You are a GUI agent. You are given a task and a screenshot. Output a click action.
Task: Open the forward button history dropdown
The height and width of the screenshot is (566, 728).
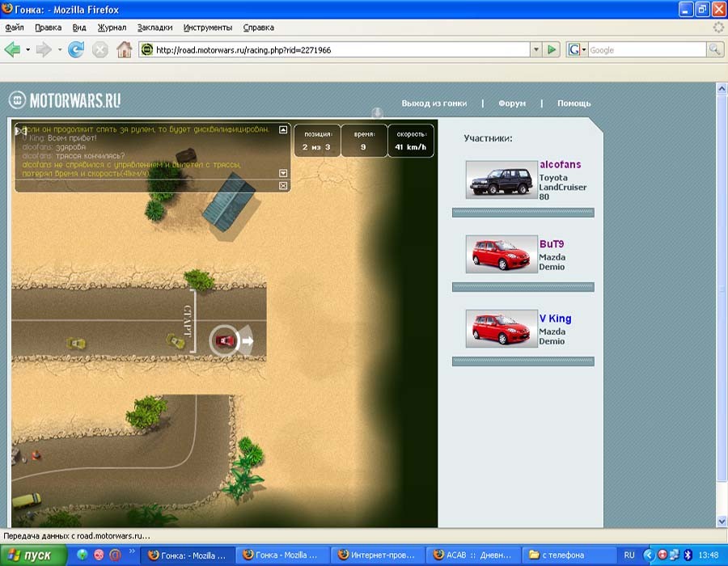[x=59, y=49]
